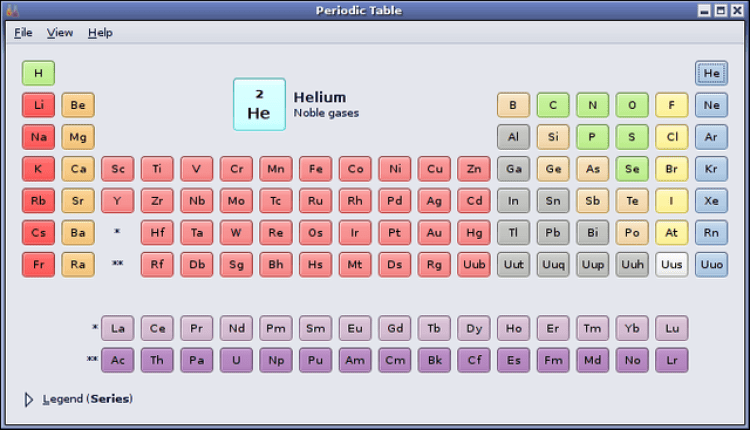Select the Zinc (Zn) element
Screen dimensions: 750x430
click(474, 169)
